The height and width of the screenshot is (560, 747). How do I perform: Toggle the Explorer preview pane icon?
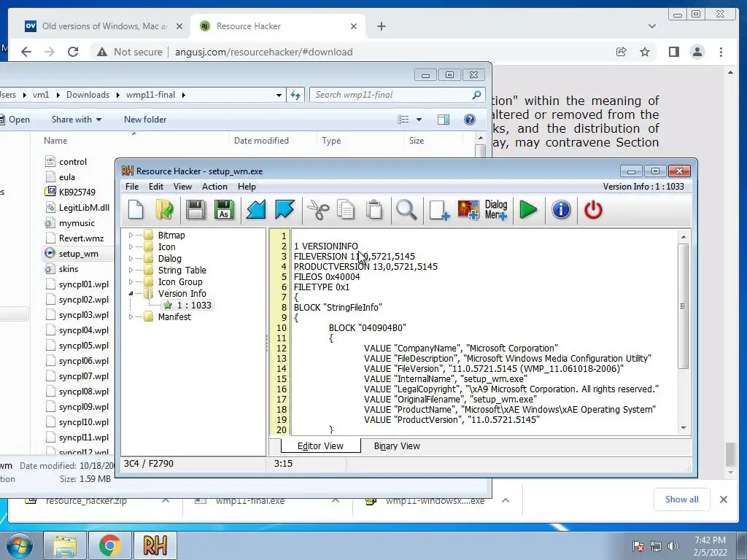(x=444, y=120)
